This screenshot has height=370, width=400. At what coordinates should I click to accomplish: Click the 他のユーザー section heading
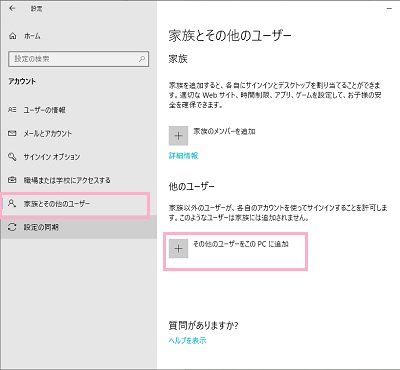pos(191,187)
